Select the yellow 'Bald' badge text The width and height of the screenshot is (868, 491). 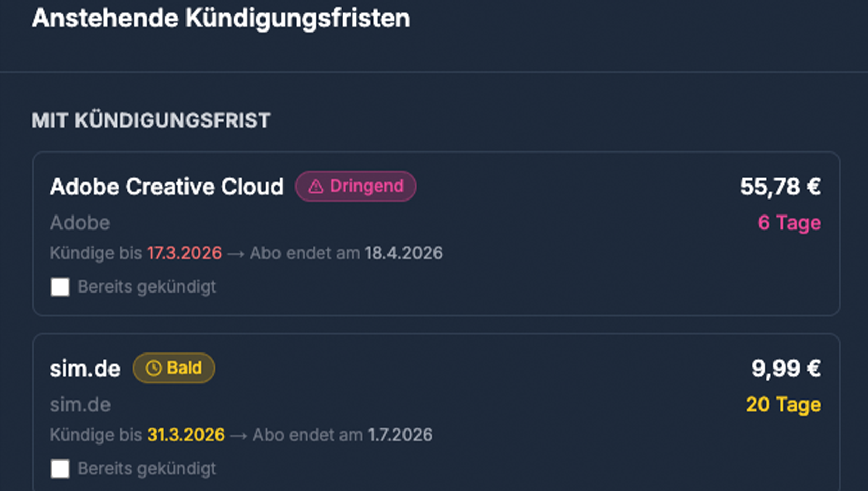pos(184,368)
